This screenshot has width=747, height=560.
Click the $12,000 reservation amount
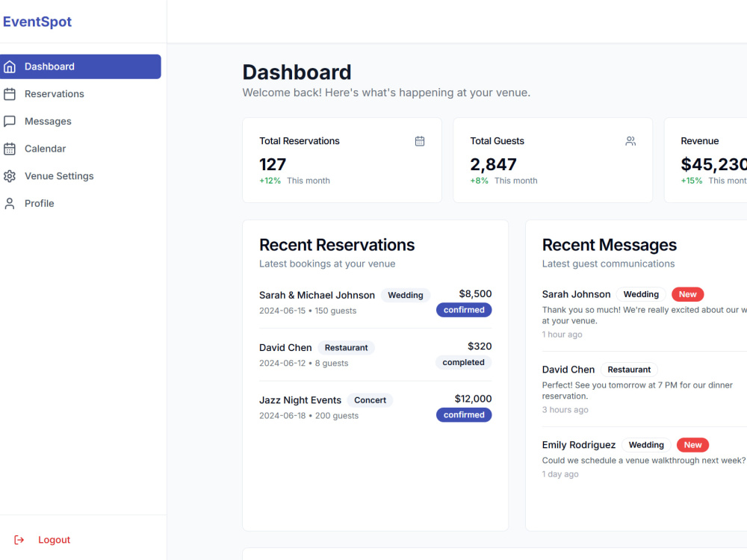point(473,399)
